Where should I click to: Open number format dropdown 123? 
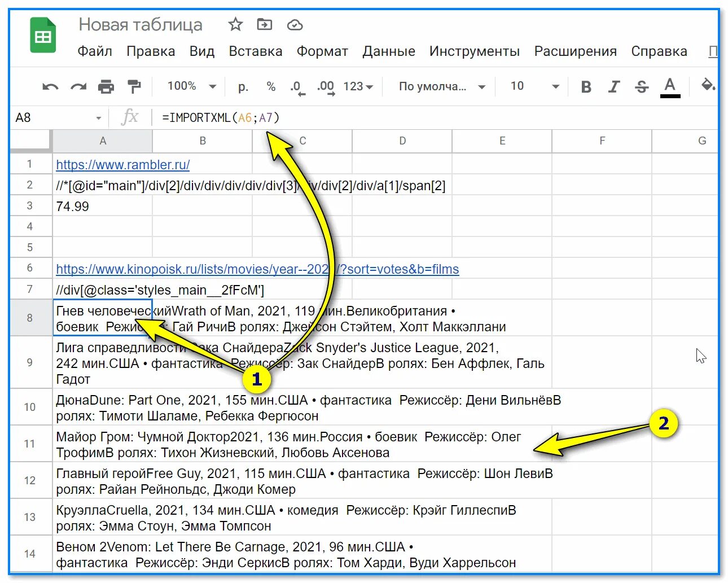(x=358, y=86)
